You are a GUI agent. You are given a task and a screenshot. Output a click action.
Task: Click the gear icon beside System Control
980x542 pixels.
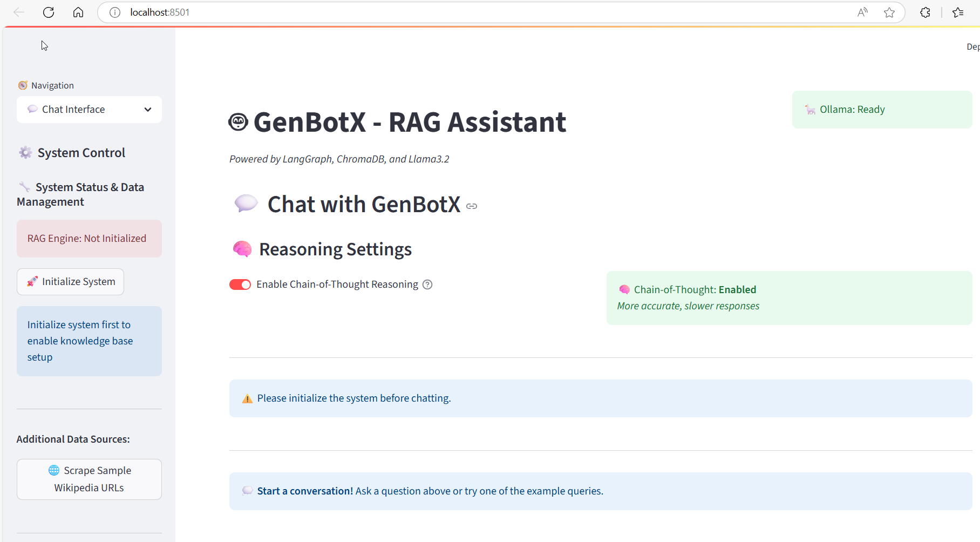point(25,152)
